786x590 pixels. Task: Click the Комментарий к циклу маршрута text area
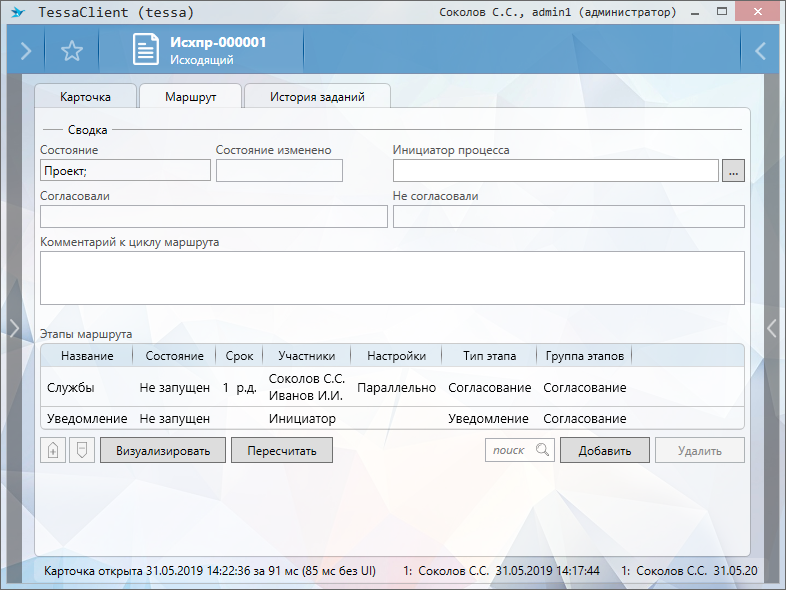point(392,277)
